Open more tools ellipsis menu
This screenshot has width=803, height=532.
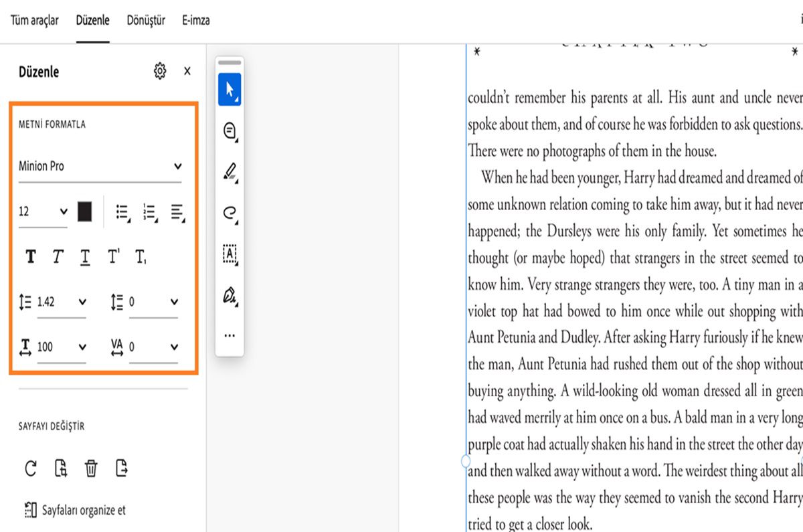click(x=230, y=335)
